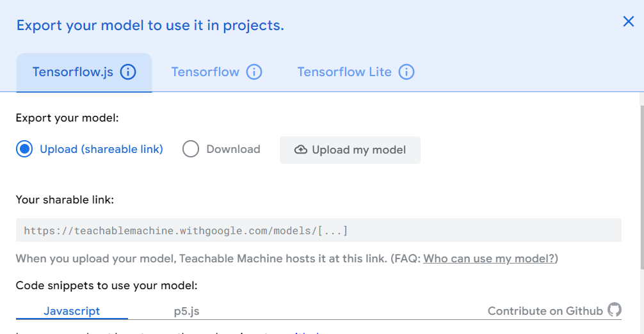Select the Download radio option
Image resolution: width=644 pixels, height=334 pixels.
[191, 149]
